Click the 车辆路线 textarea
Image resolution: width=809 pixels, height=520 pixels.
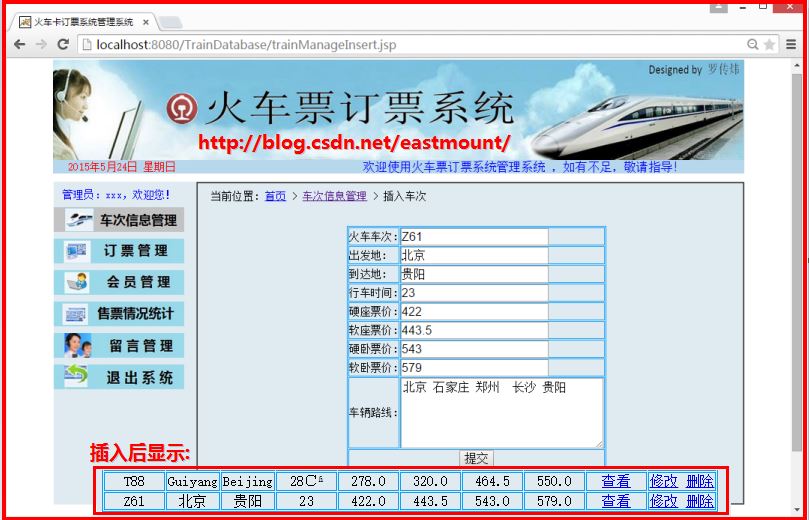(501, 413)
